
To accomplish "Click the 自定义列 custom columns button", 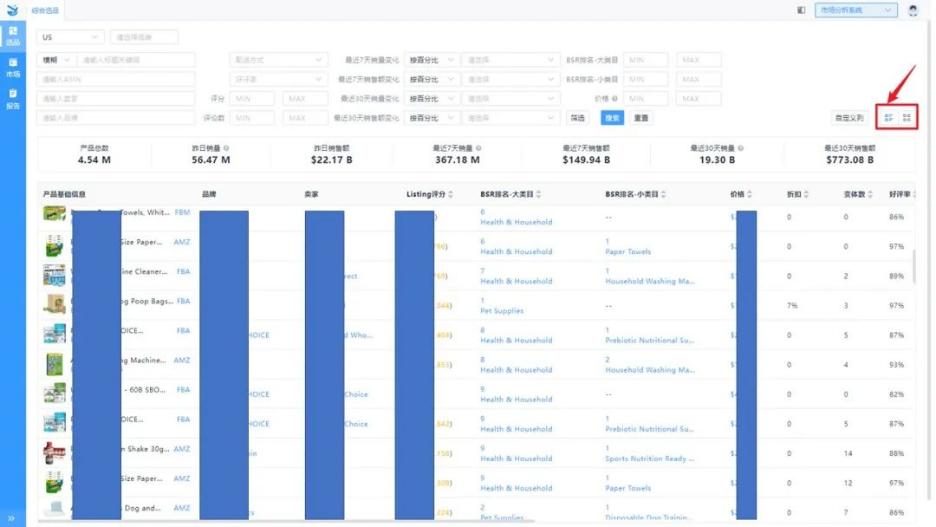I will tap(849, 118).
